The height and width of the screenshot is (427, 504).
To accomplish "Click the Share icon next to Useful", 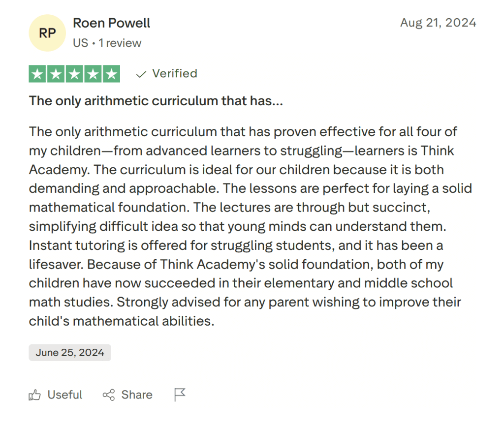I will 109,395.
